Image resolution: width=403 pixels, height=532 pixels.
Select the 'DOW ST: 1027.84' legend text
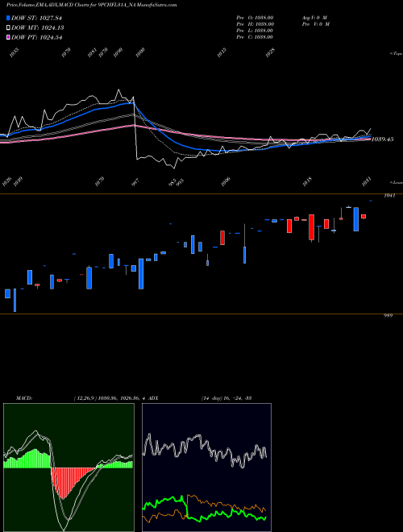(x=36, y=18)
